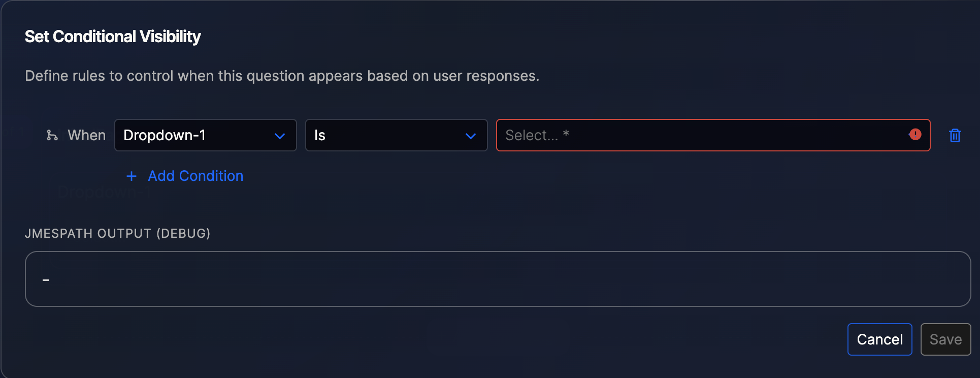The image size is (980, 378).
Task: Click the faint Dropdown-1 text behind dialog
Action: coord(104,193)
